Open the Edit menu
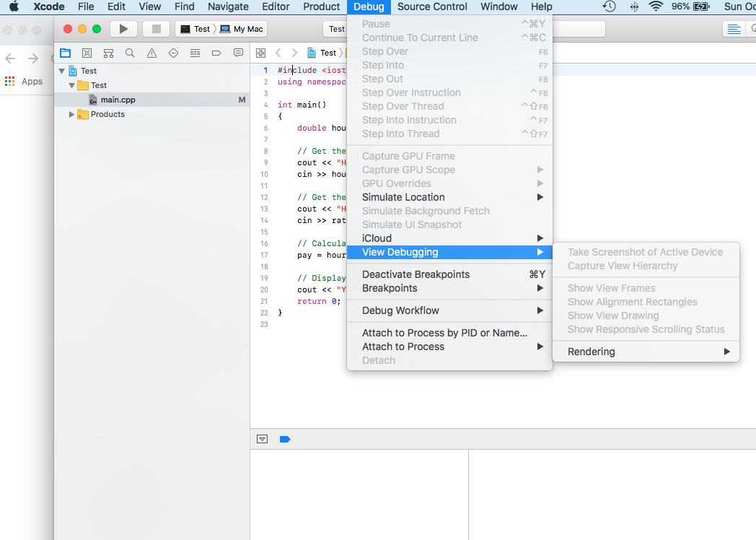The height and width of the screenshot is (540, 756). (x=116, y=6)
